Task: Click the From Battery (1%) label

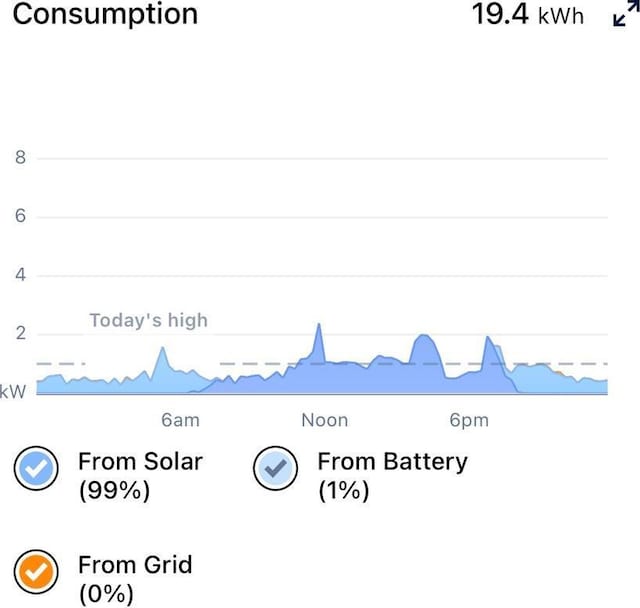Action: coord(392,475)
